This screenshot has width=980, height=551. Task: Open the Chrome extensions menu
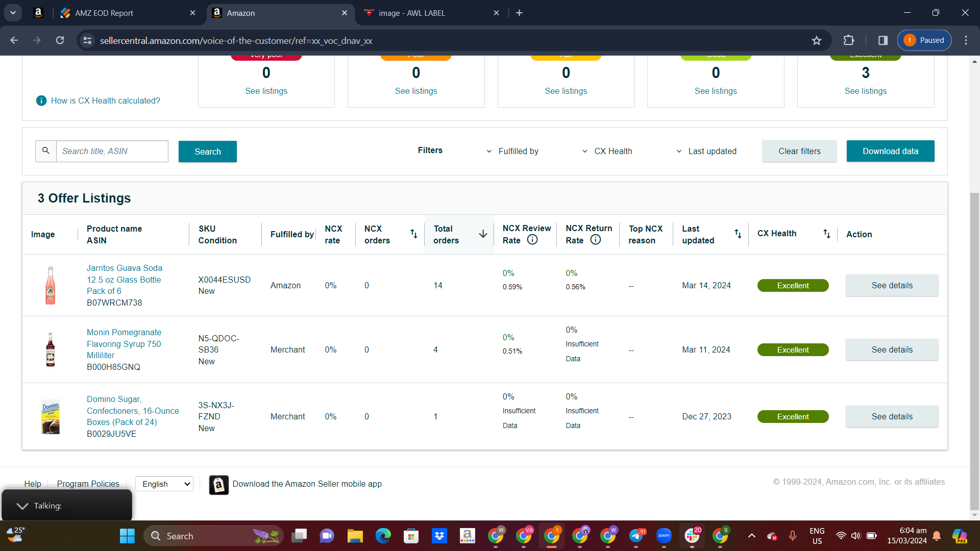point(849,40)
